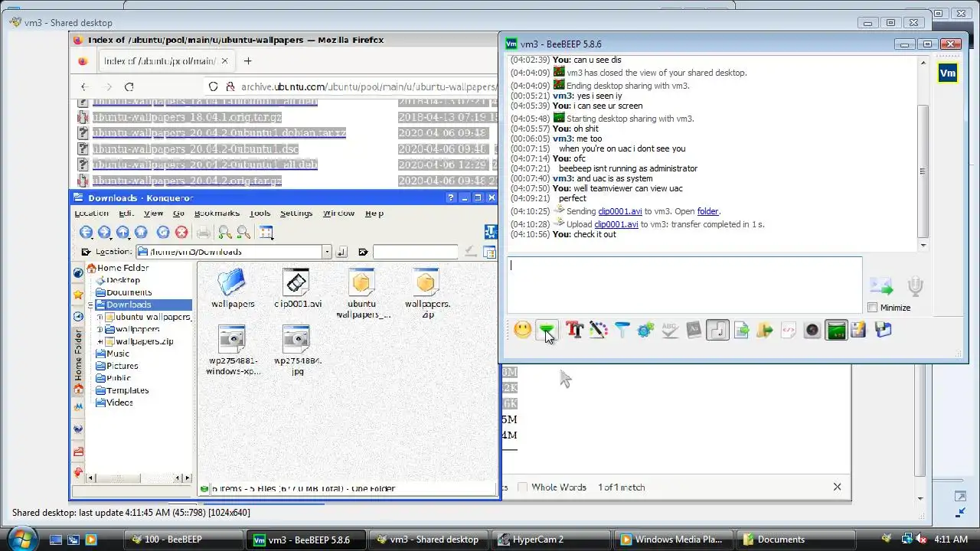Click the blue floppy disk print/save icon

[883, 330]
